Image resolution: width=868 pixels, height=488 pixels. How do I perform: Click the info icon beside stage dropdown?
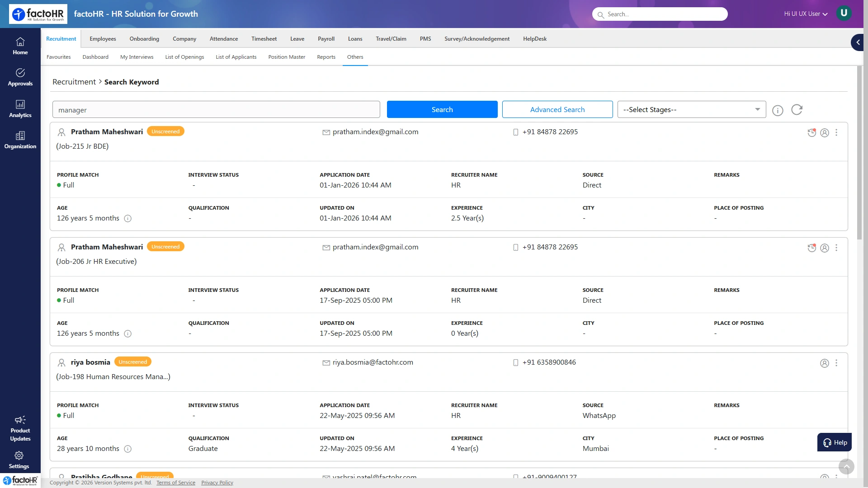click(x=778, y=110)
